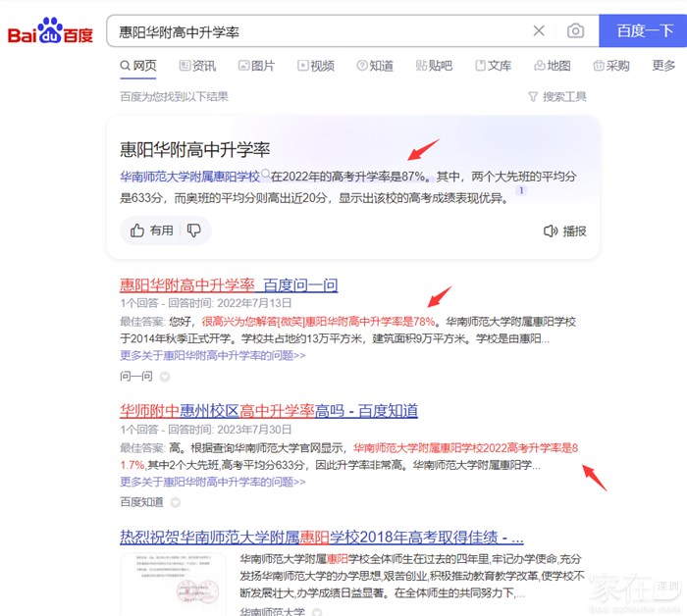Clear search text with X icon

click(x=539, y=31)
